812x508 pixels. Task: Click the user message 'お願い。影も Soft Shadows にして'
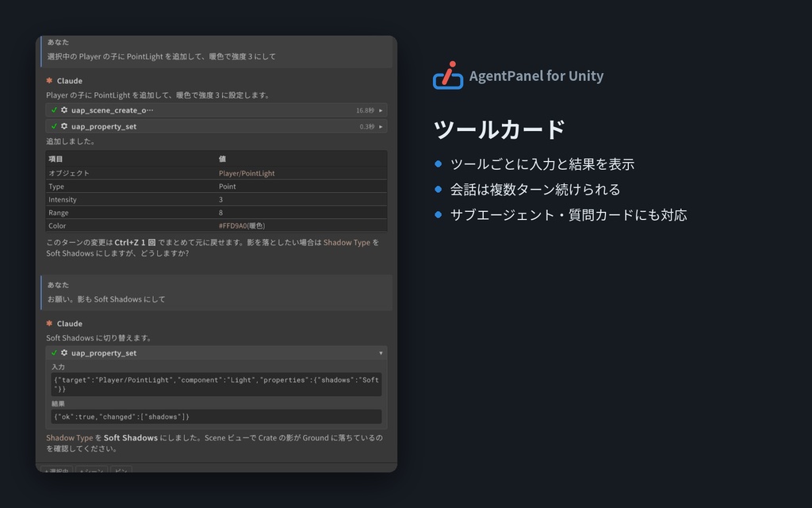[x=106, y=299]
